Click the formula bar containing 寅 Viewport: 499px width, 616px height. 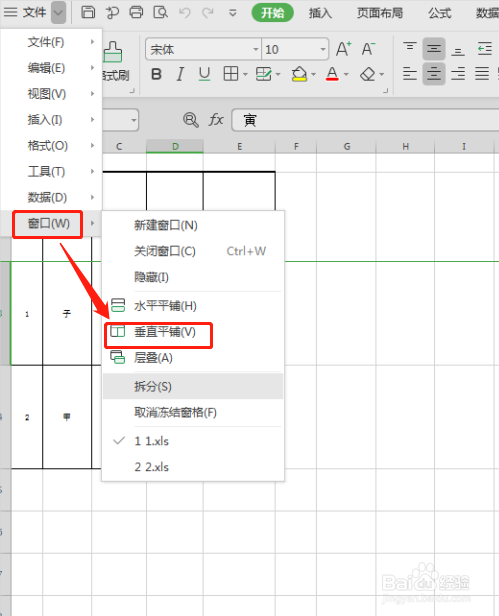point(365,120)
